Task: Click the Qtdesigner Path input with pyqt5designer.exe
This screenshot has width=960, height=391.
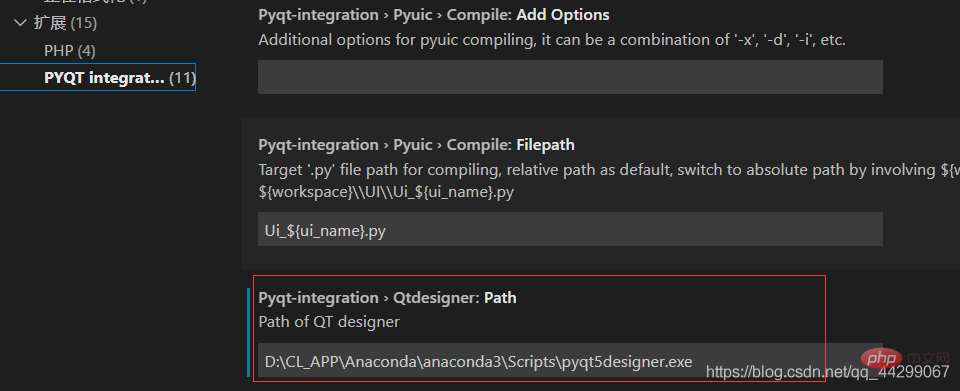Action: pyautogui.click(x=570, y=359)
